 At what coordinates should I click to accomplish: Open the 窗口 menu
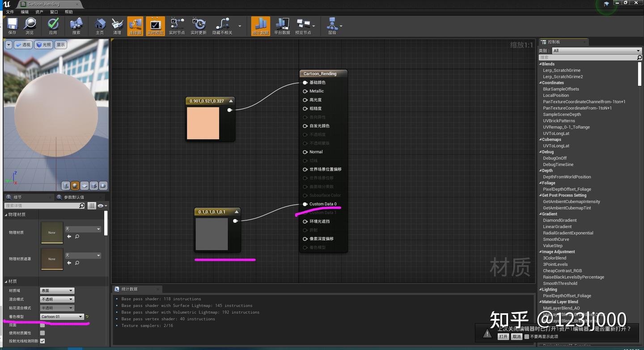coord(53,12)
